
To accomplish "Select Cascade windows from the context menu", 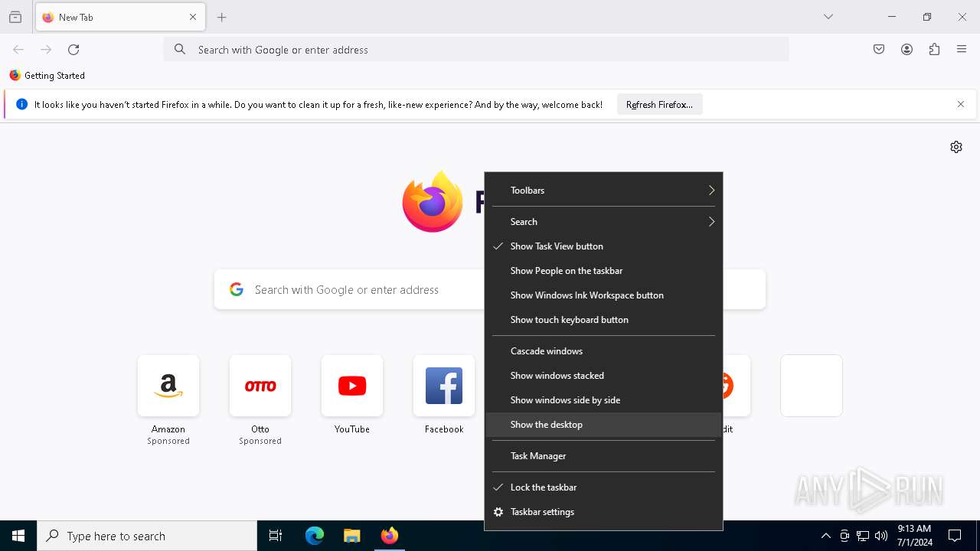I will coord(603,351).
